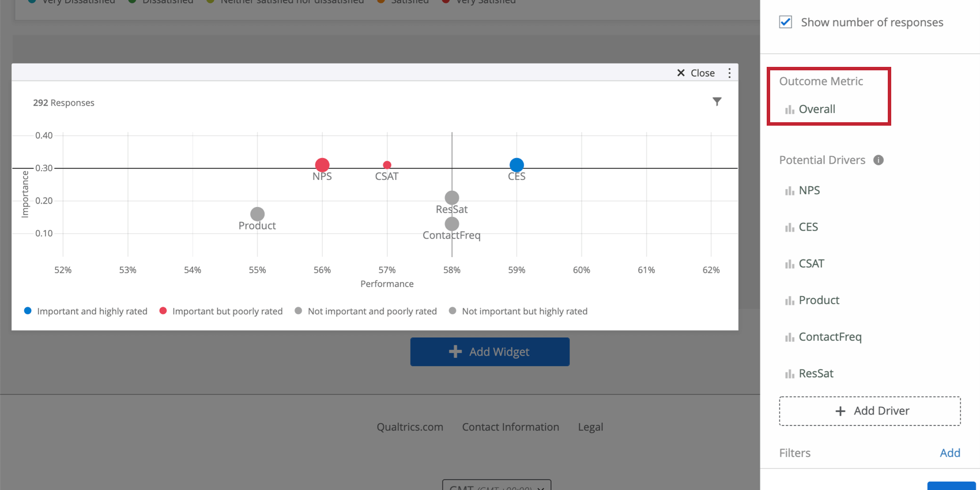980x490 pixels.
Task: Open the Qualtrics.com footer link
Action: (x=410, y=427)
